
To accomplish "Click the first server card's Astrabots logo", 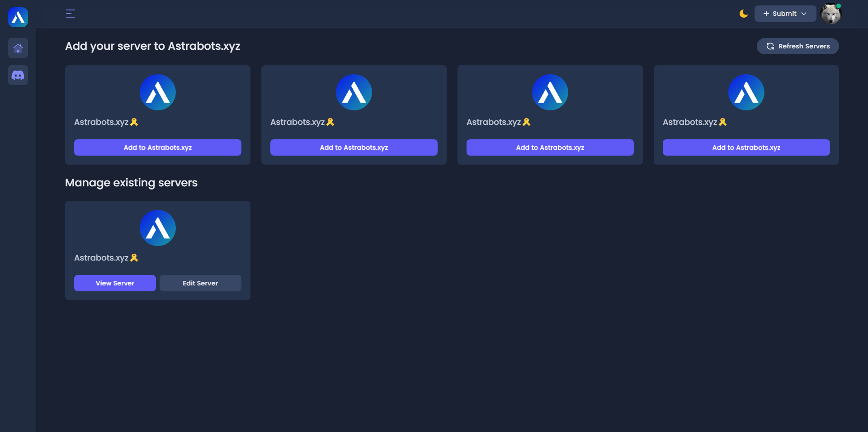I will 158,92.
